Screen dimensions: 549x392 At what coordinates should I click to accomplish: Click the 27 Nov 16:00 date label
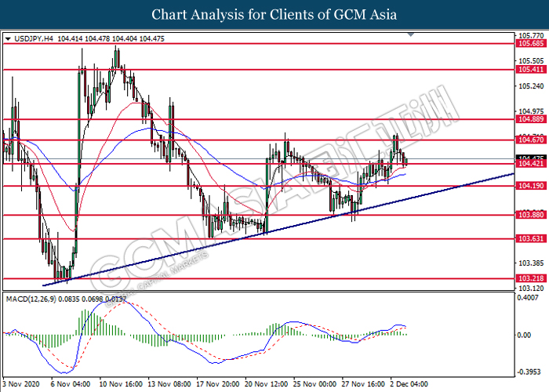click(363, 384)
